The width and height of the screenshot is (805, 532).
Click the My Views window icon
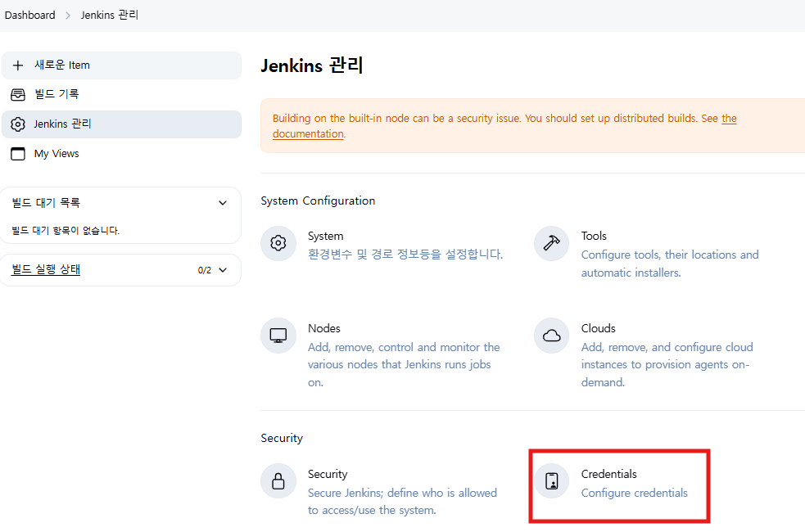tap(18, 154)
